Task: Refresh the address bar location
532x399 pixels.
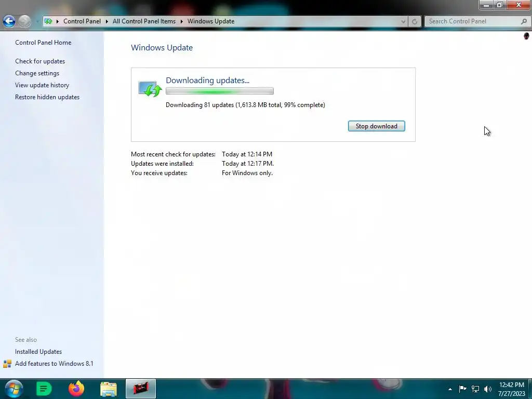Action: 414,21
